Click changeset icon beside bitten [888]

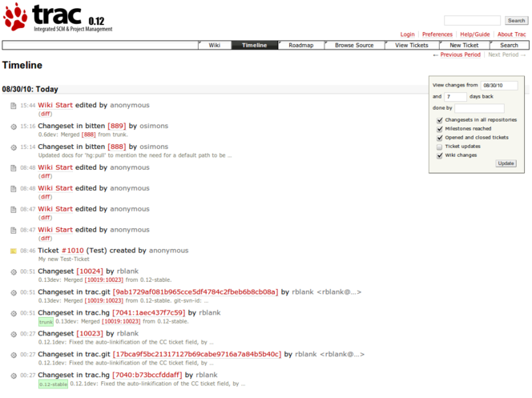[x=14, y=147]
